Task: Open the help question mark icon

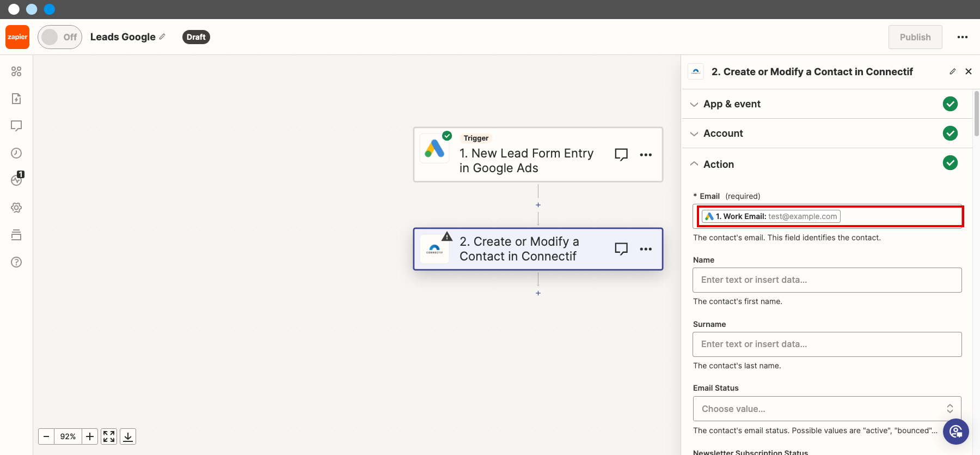Action: coord(16,262)
